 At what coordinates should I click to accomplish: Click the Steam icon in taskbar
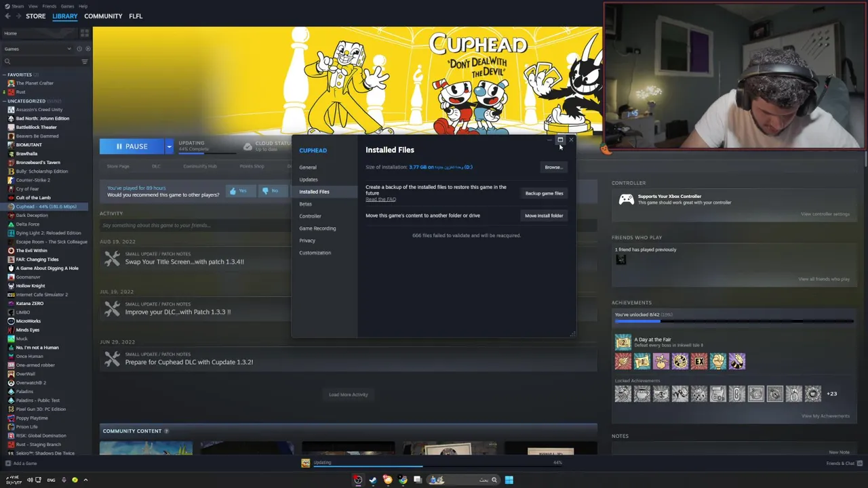pyautogui.click(x=372, y=480)
